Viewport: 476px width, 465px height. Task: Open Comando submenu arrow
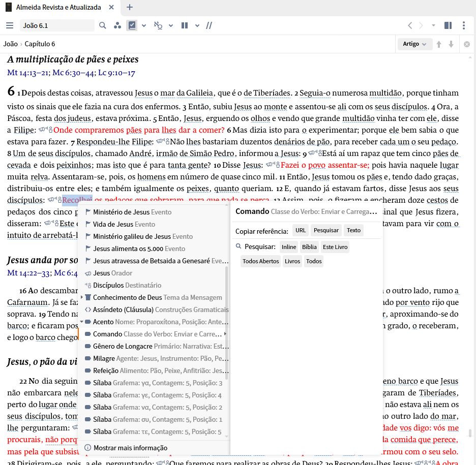[x=225, y=334]
